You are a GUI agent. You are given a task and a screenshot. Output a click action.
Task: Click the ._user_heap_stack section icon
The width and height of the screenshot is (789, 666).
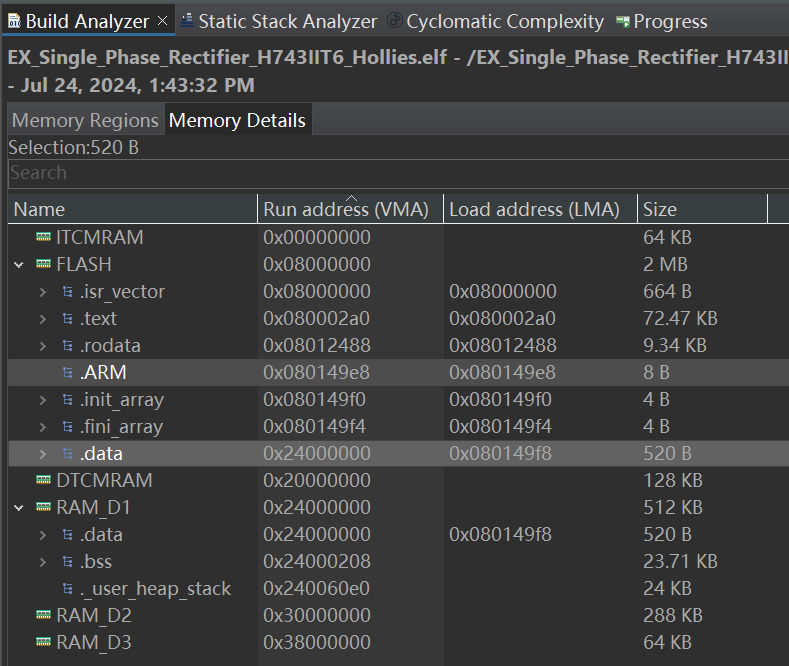pyautogui.click(x=67, y=589)
